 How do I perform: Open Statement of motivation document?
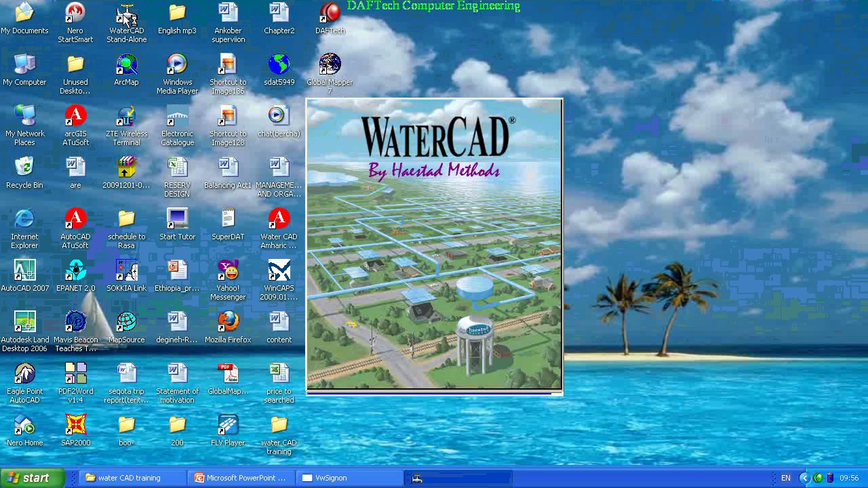coord(177,373)
